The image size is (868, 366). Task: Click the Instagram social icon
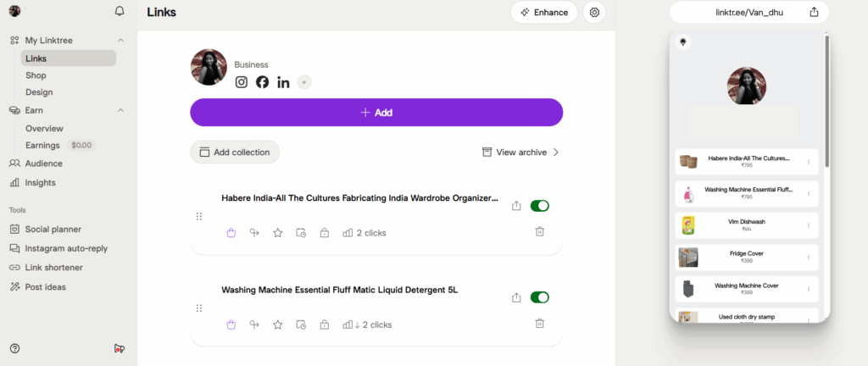coord(242,82)
